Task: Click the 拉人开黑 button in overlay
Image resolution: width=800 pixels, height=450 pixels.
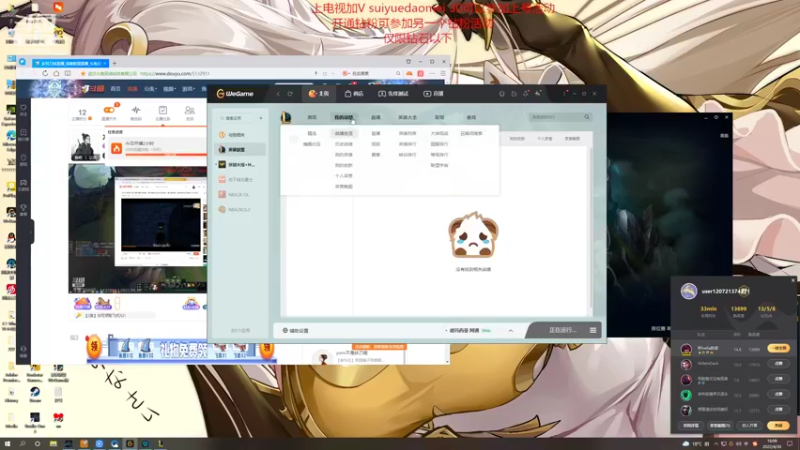Action: pyautogui.click(x=749, y=425)
